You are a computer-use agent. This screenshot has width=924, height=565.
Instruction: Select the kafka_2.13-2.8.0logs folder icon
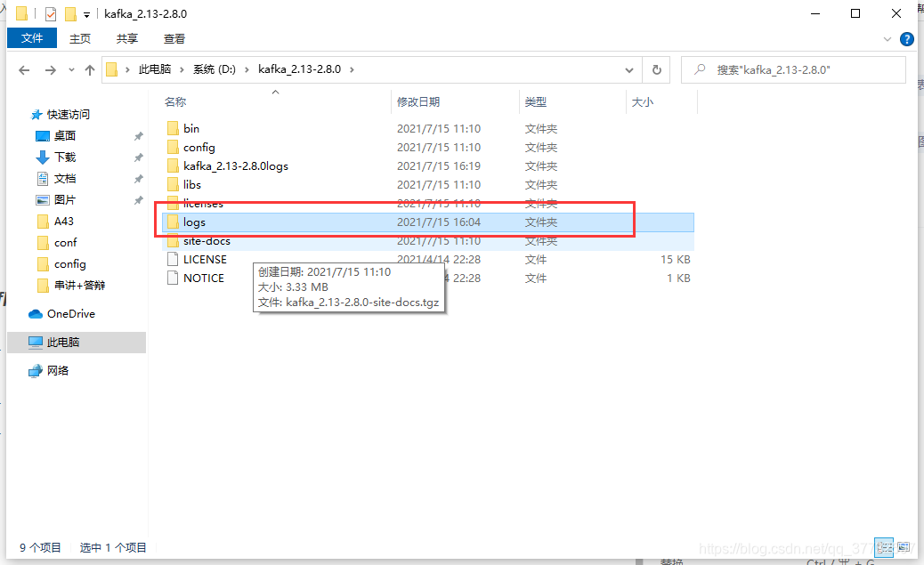173,166
